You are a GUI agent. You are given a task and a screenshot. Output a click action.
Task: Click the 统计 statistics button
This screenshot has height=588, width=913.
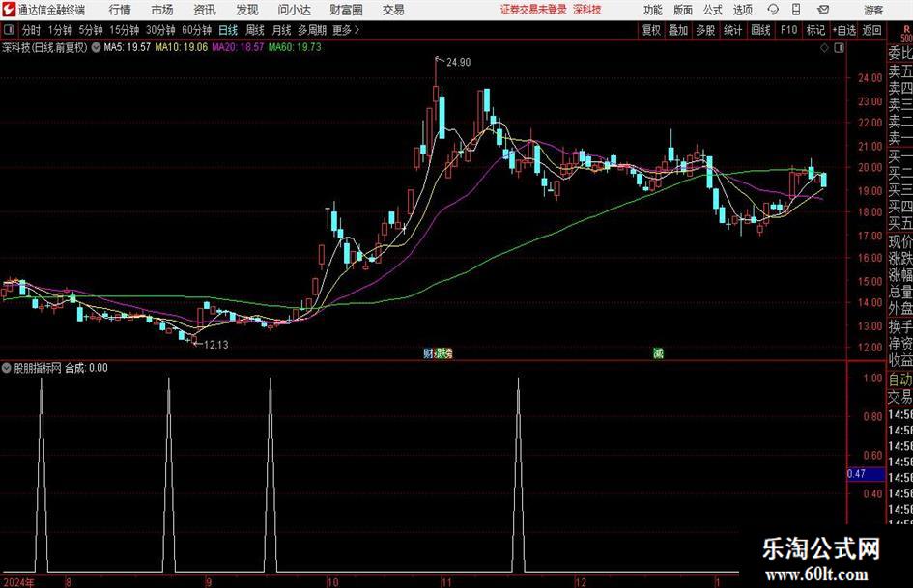(x=733, y=30)
